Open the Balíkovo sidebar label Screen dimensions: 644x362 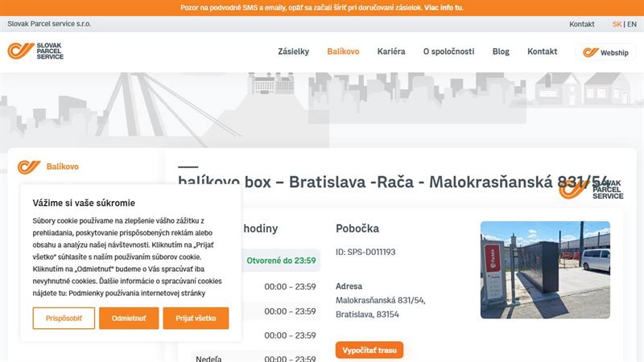(x=63, y=167)
